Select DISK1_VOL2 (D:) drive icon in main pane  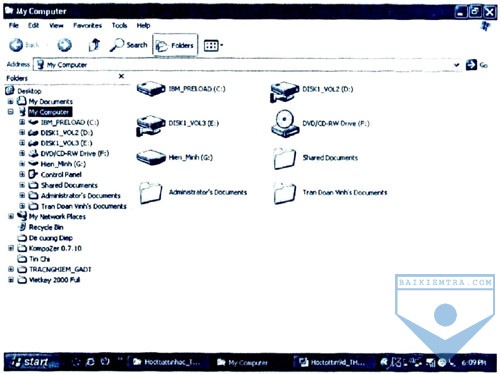coord(284,91)
